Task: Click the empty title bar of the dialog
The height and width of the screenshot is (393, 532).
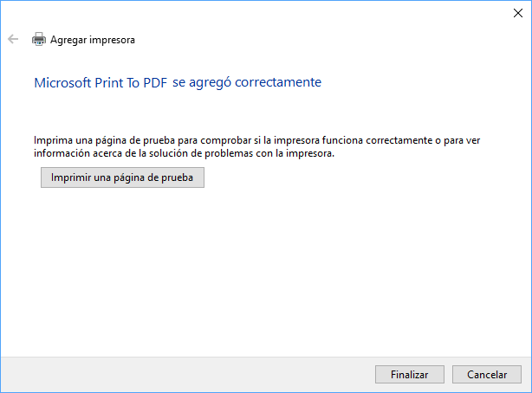Action: [260, 12]
